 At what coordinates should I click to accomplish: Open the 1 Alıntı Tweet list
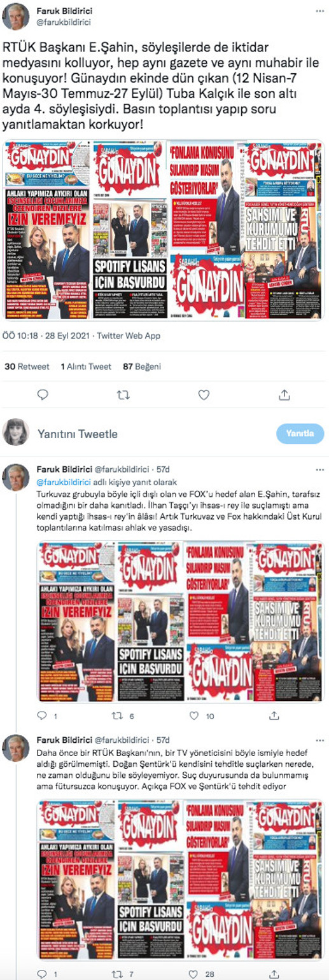coord(86,366)
